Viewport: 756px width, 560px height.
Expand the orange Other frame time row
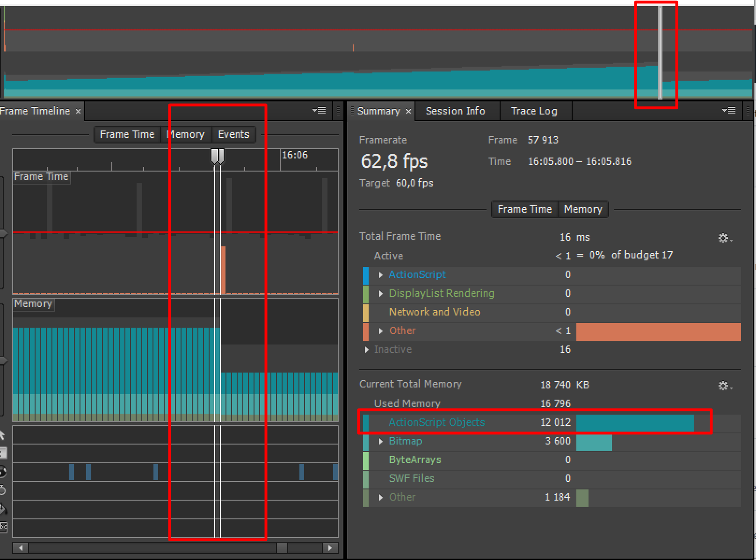pyautogui.click(x=380, y=331)
